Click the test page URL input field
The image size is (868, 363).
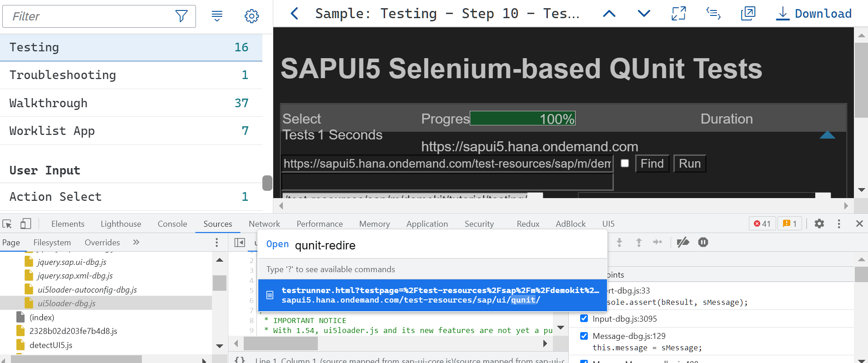(x=447, y=164)
